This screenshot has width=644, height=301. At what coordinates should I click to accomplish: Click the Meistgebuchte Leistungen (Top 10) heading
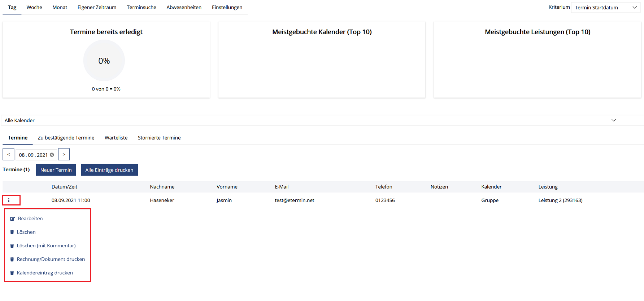tap(538, 32)
